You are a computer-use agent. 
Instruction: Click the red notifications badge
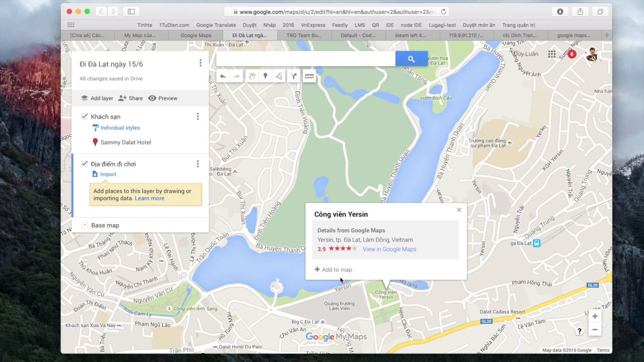[x=572, y=54]
